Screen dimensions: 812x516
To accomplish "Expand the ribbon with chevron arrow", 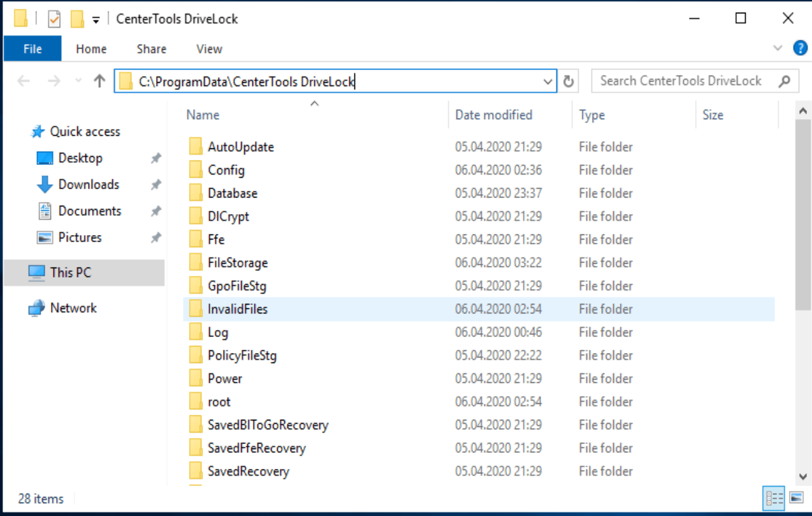I will (778, 48).
